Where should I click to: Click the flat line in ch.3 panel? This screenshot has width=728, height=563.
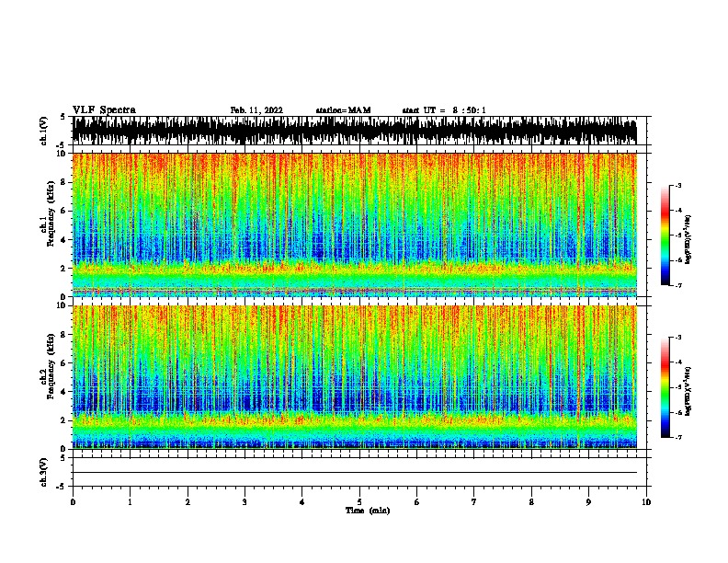pyautogui.click(x=354, y=473)
